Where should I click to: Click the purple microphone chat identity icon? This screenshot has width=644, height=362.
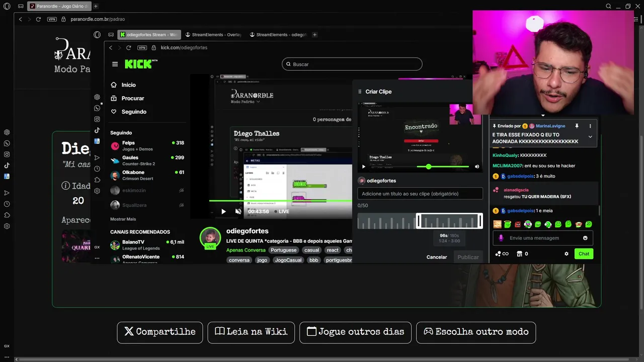(501, 238)
